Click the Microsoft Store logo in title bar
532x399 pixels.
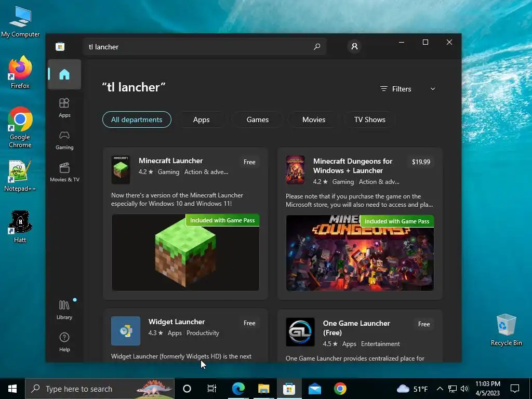[x=60, y=46]
